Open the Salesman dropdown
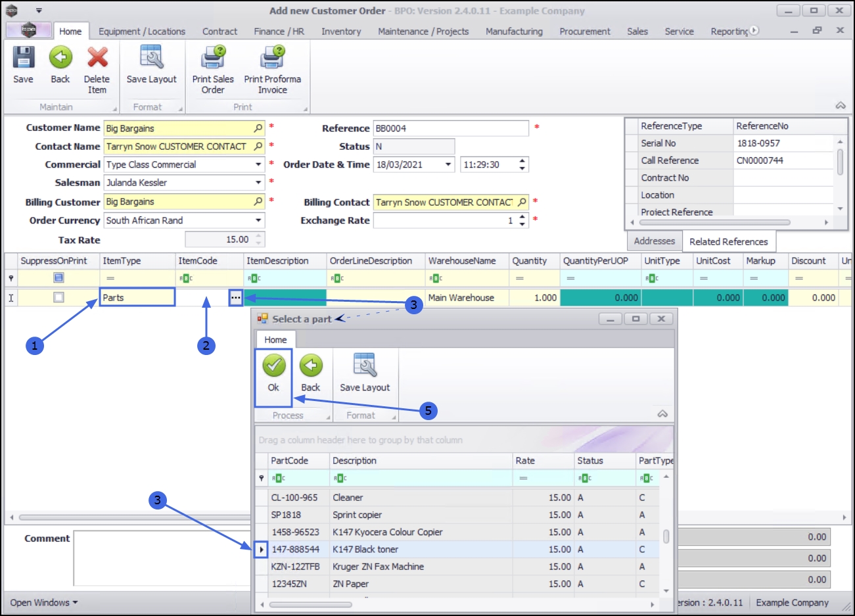855x616 pixels. click(259, 183)
